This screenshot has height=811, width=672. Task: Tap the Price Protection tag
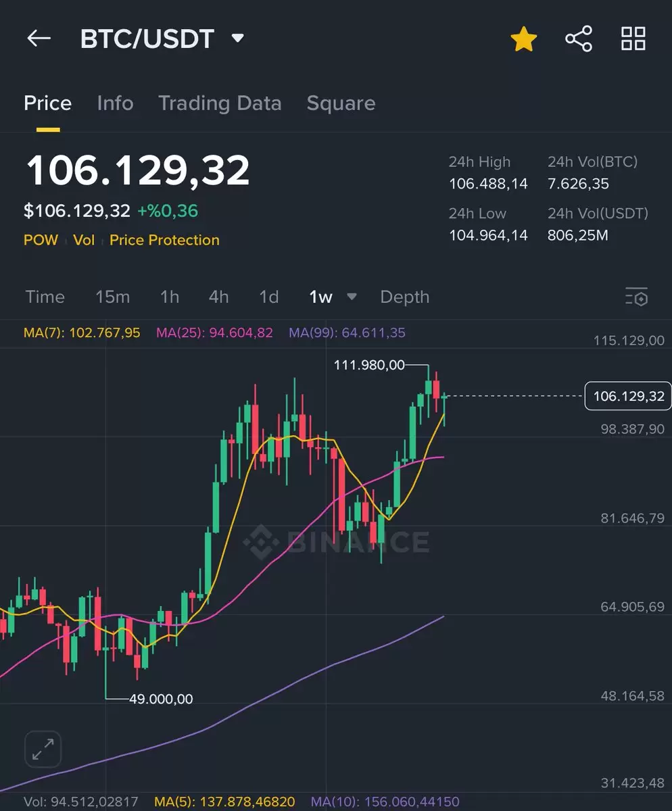(164, 240)
